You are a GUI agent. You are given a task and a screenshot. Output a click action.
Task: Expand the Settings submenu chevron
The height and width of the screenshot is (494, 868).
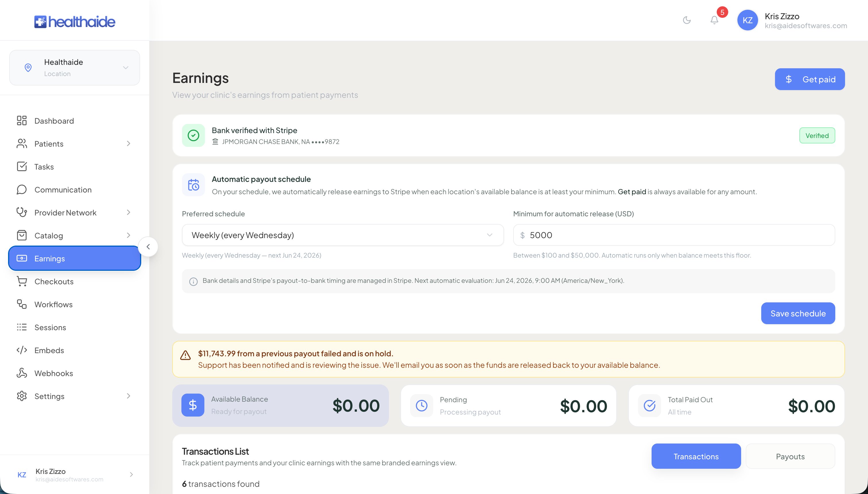click(x=128, y=396)
